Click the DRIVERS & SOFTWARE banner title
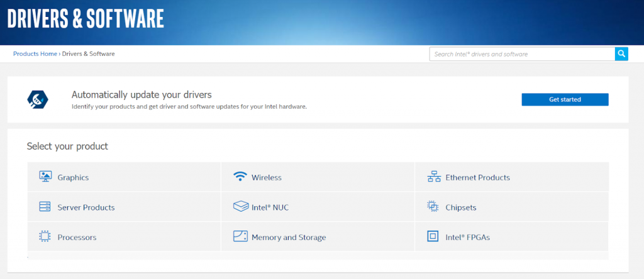The height and width of the screenshot is (279, 644). [86, 19]
